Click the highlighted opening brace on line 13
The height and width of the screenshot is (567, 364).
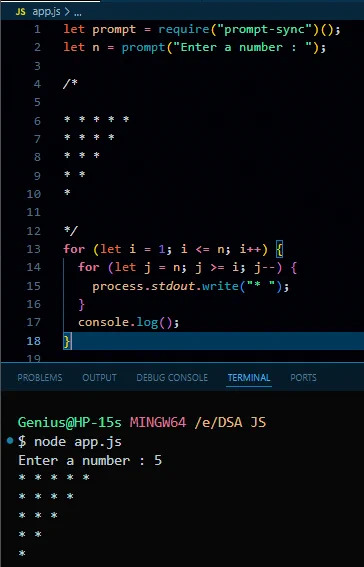point(279,249)
